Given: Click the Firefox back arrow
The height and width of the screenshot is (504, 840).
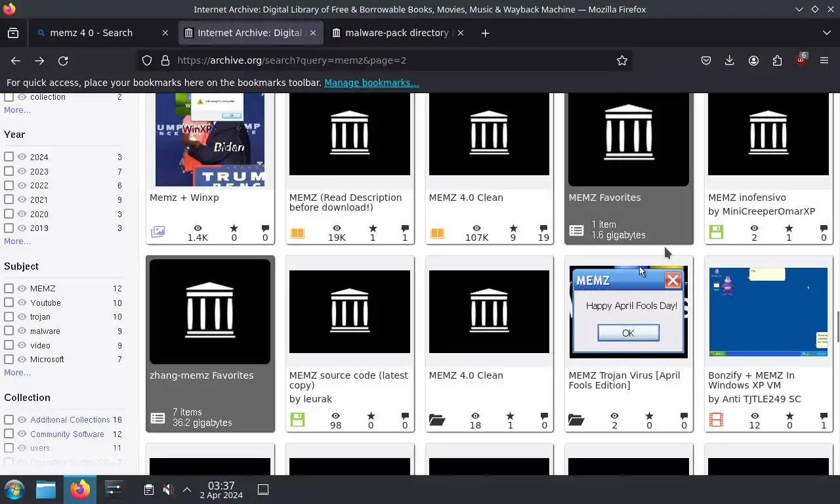Looking at the screenshot, I should [16, 60].
